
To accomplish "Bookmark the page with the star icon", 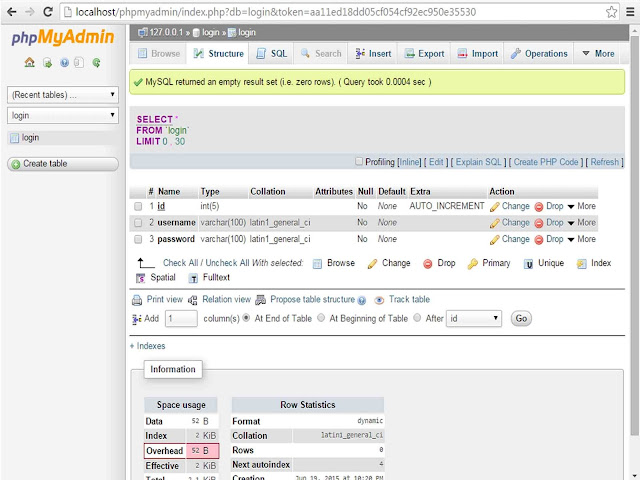I will pos(611,12).
